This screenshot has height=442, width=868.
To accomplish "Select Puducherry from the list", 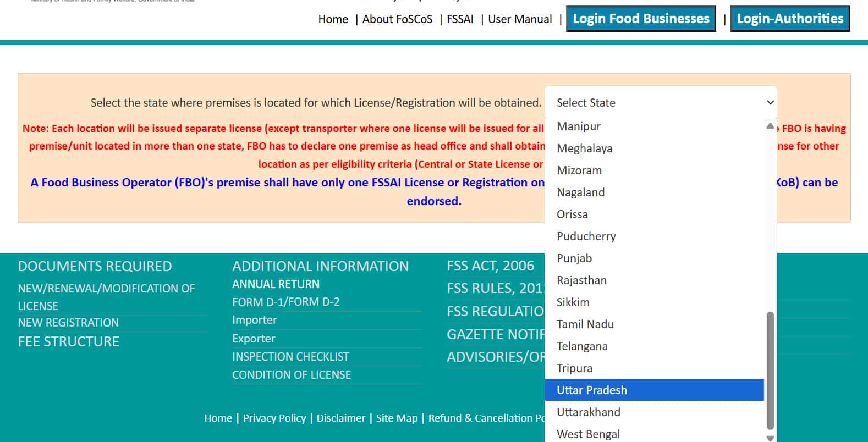I will (x=655, y=236).
